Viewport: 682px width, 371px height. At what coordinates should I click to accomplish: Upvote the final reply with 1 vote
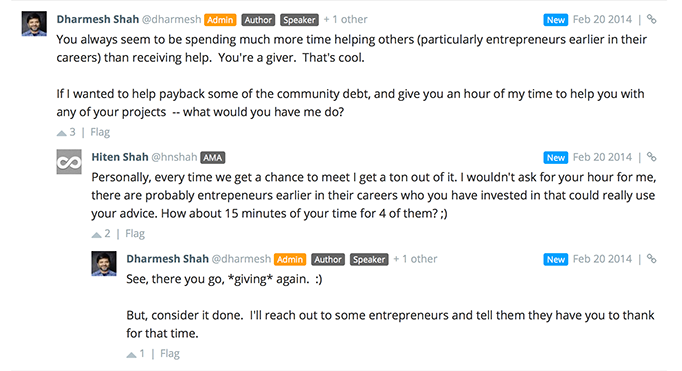pos(131,354)
